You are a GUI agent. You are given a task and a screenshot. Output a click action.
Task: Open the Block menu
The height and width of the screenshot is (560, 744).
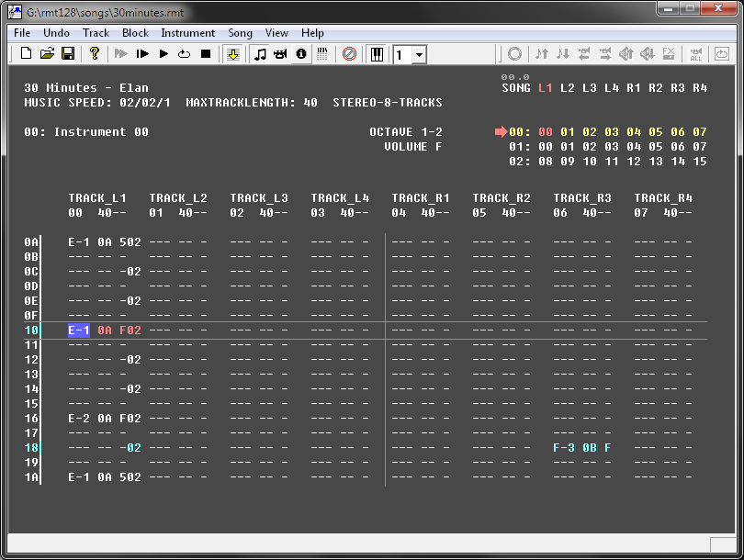[134, 32]
